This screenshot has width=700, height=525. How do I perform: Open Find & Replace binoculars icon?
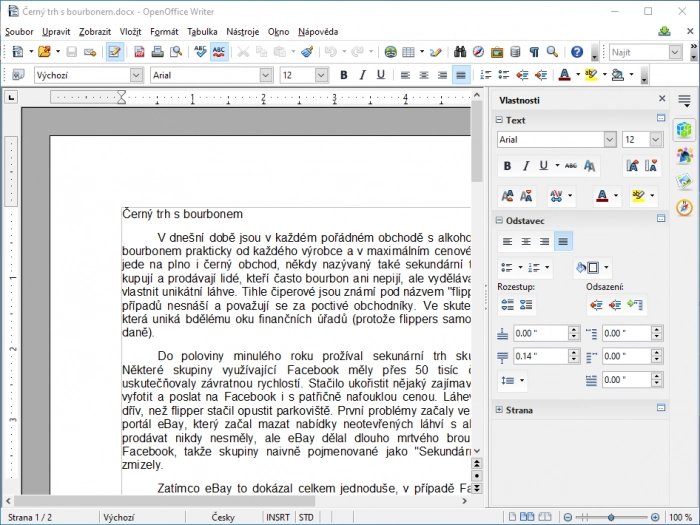tap(460, 52)
